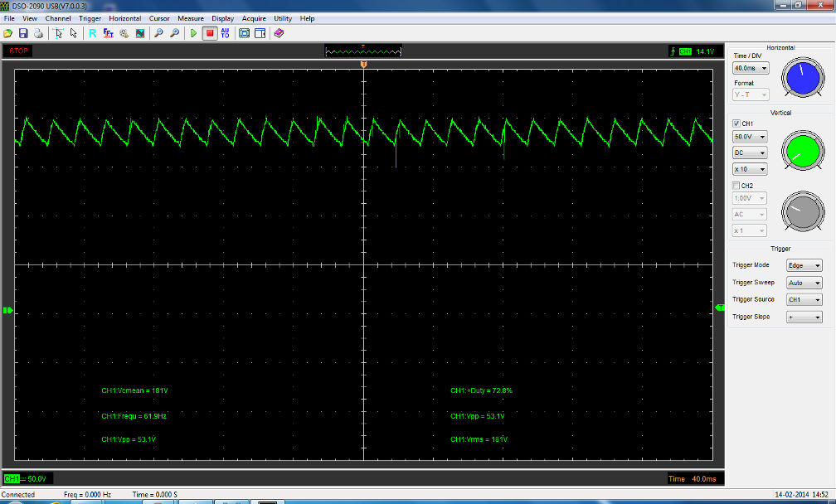Click the CH1:+Duty = 72.8% measurement

(481, 390)
